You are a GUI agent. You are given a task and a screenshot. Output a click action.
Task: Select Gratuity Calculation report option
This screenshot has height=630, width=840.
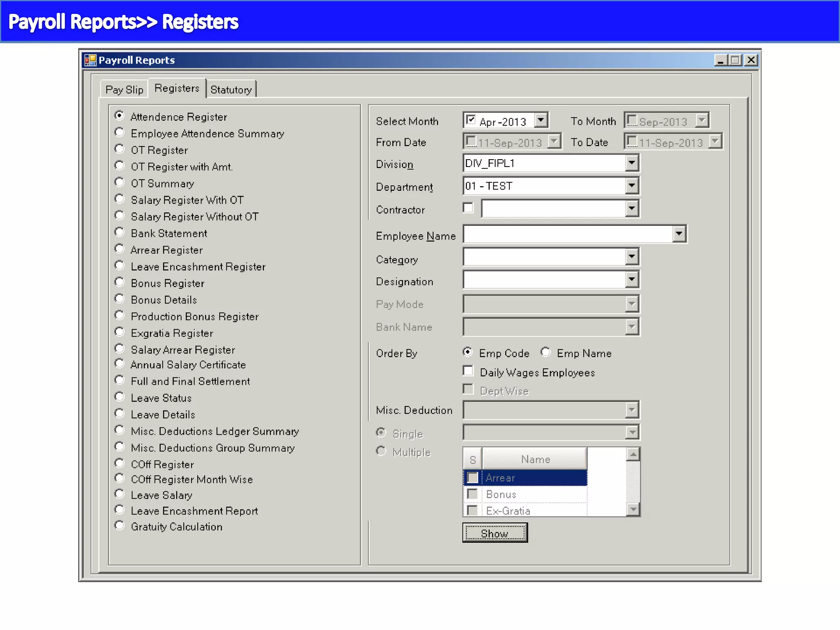point(119,525)
